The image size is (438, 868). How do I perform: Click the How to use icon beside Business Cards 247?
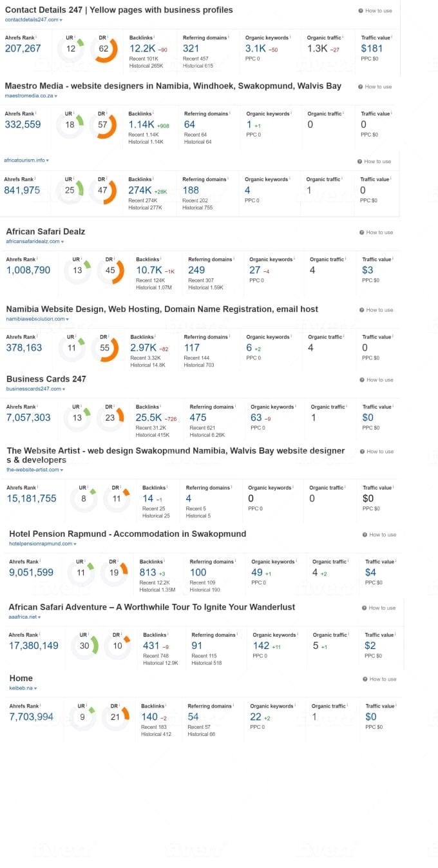(x=361, y=380)
